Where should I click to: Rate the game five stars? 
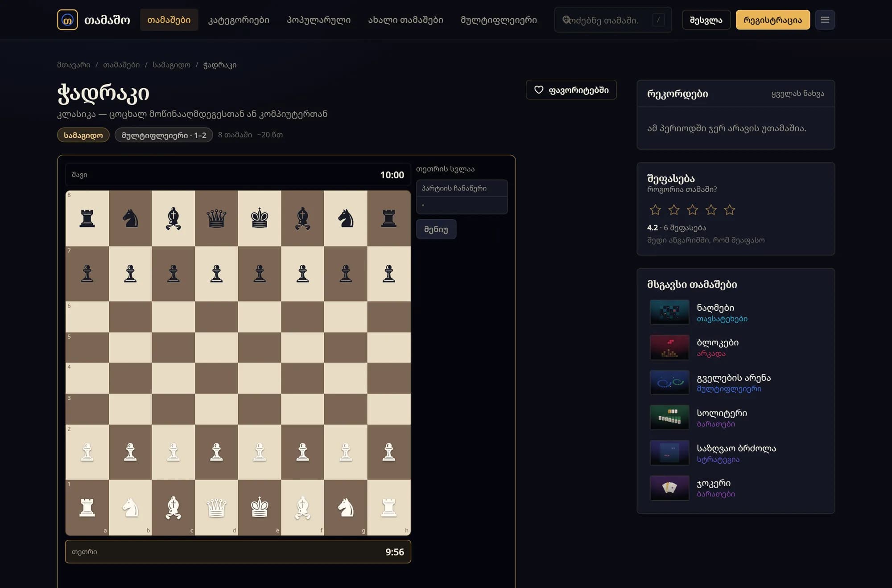(x=730, y=210)
